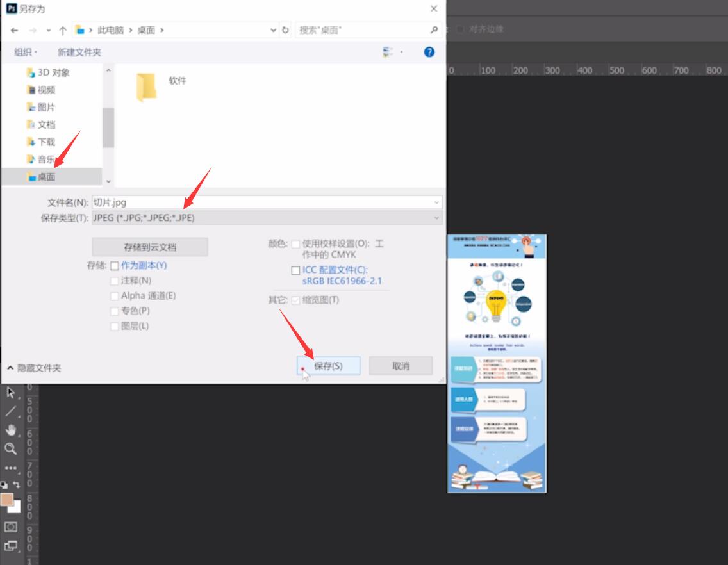This screenshot has width=728, height=565.
Task: Toggle 缩览图 checkbox
Action: coord(295,300)
